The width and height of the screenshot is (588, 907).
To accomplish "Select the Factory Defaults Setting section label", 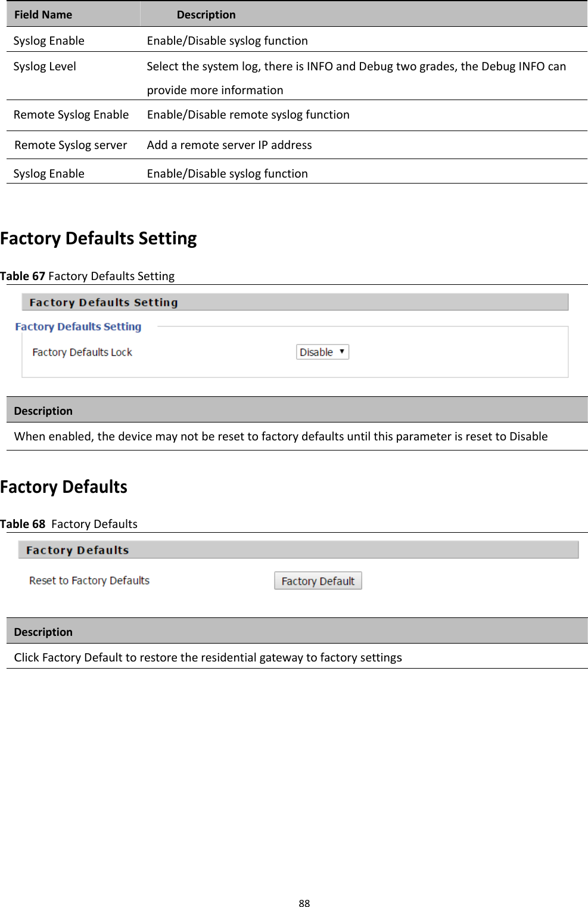I will pyautogui.click(x=78, y=327).
